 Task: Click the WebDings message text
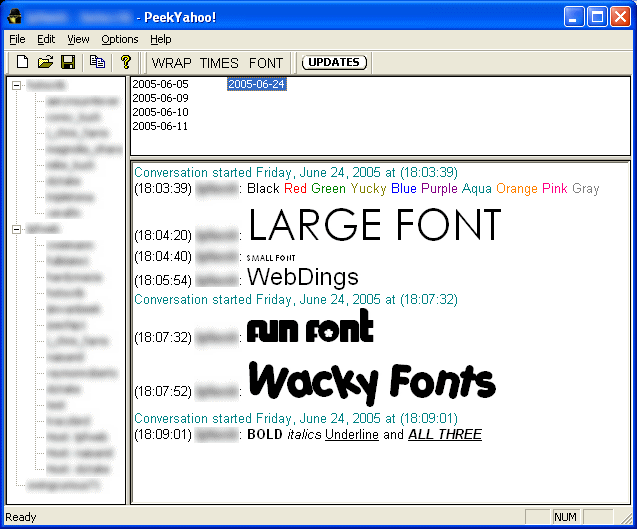coord(303,277)
